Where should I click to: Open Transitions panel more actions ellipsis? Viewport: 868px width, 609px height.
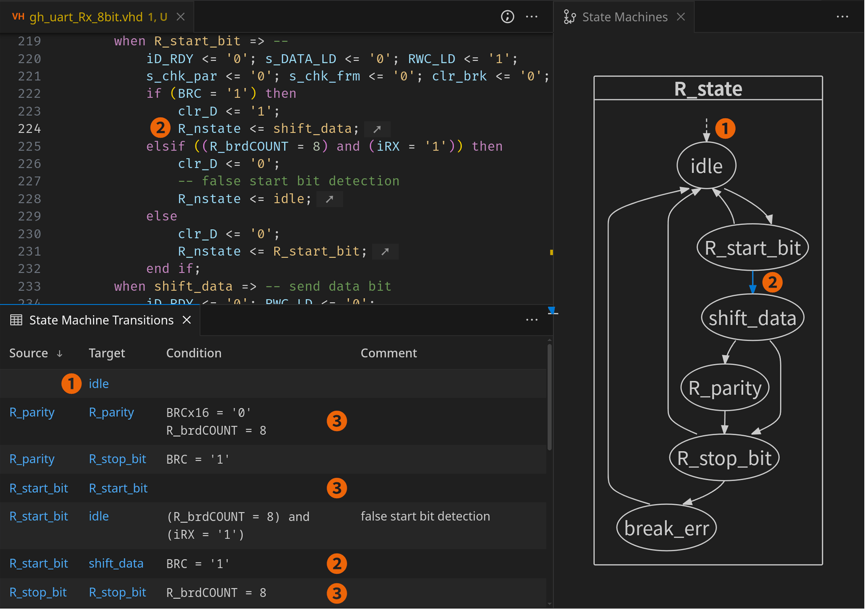click(x=532, y=320)
